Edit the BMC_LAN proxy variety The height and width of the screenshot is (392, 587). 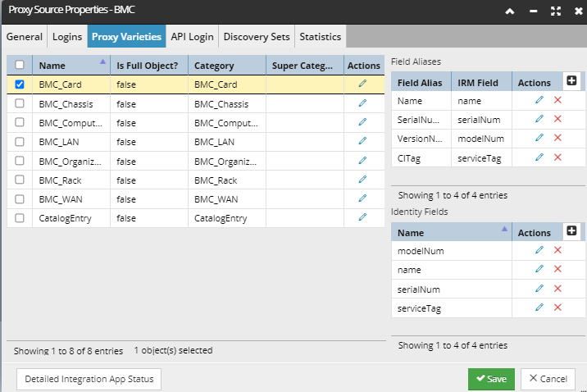[362, 141]
